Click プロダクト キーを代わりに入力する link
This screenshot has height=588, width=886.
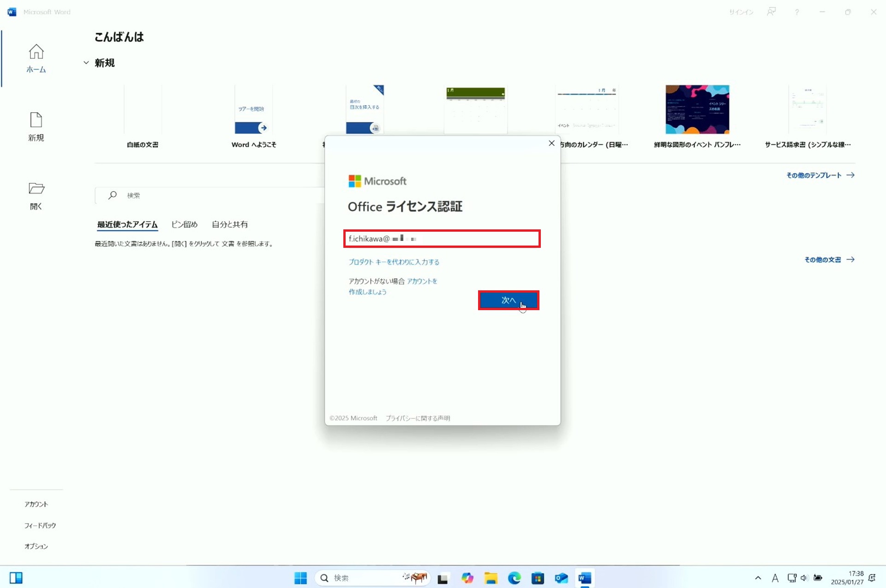click(394, 262)
